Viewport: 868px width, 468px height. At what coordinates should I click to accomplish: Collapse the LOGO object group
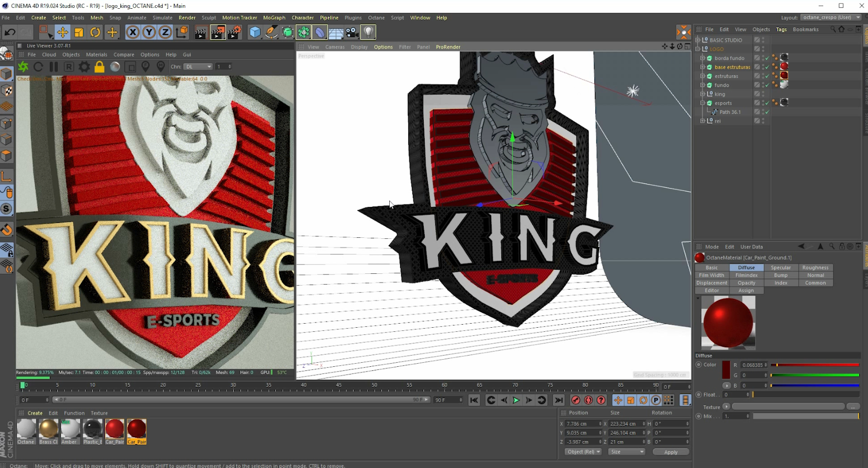[x=698, y=49]
